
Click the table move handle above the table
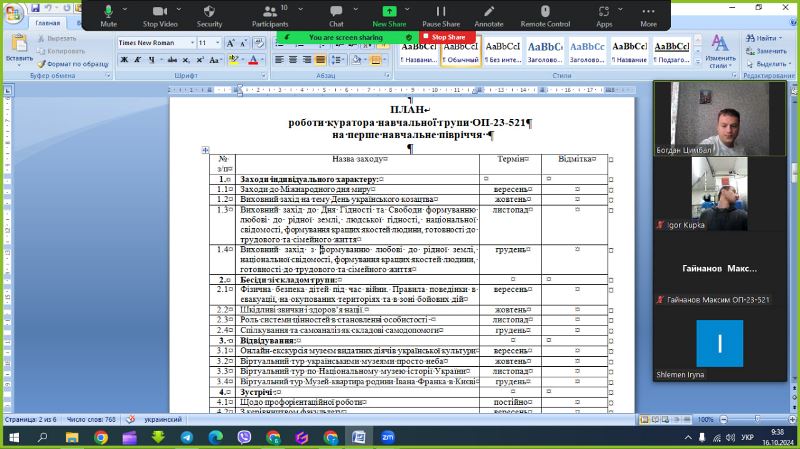pyautogui.click(x=205, y=150)
